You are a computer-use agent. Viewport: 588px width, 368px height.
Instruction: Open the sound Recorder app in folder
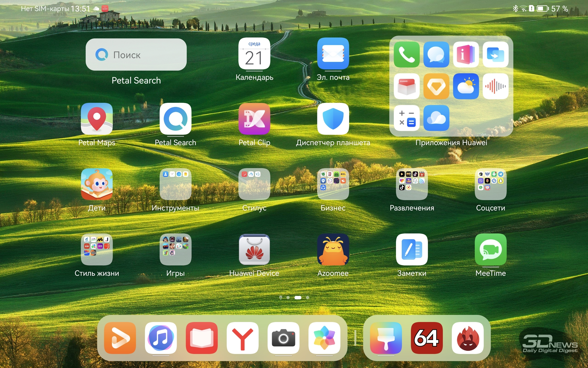(495, 86)
